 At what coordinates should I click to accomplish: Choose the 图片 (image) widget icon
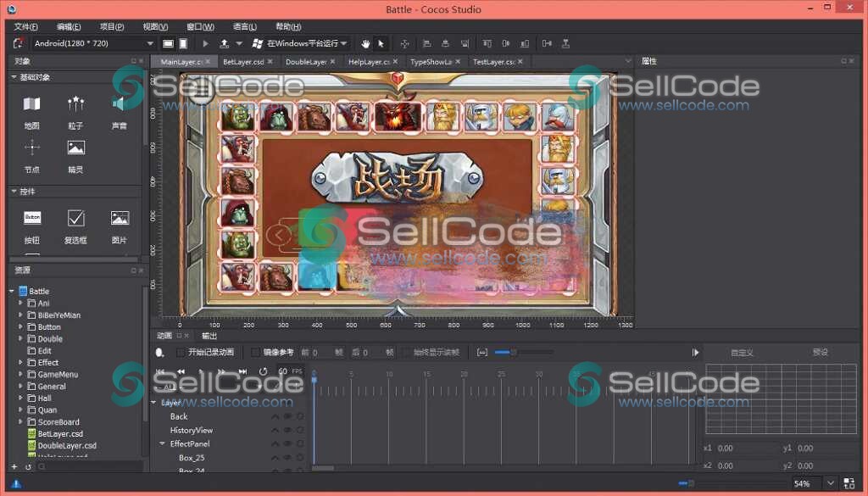(120, 218)
